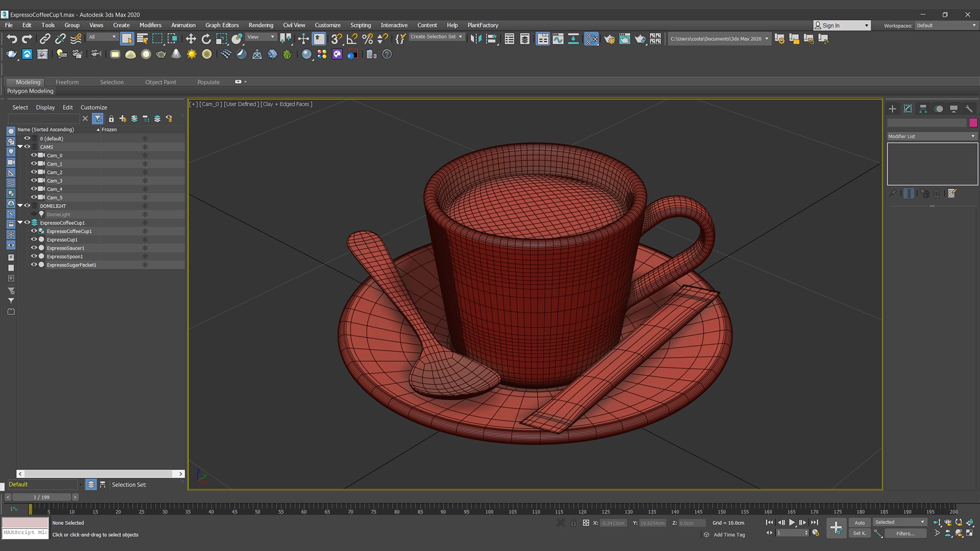Click the Polygon Modeling panel label
This screenshot has height=551, width=980.
(30, 91)
